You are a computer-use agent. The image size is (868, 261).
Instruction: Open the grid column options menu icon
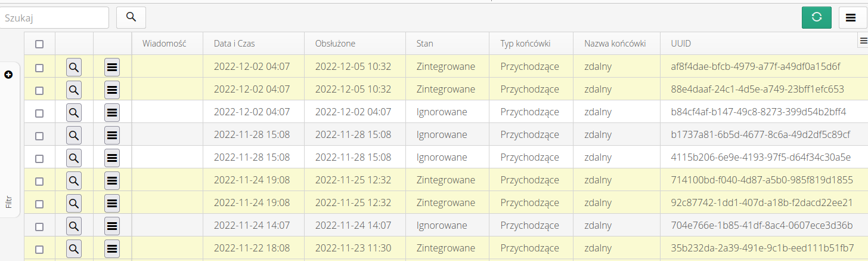coord(863,40)
